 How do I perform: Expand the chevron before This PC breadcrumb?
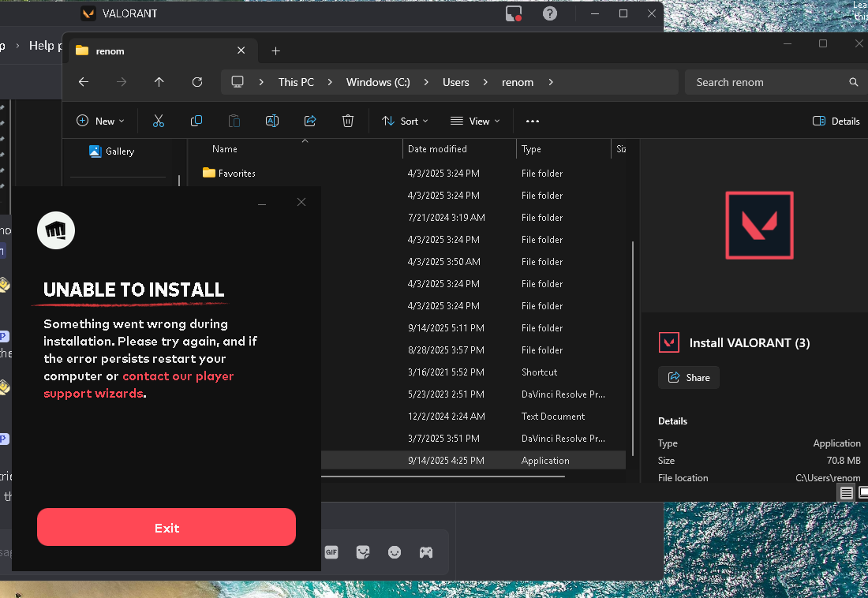coord(261,82)
